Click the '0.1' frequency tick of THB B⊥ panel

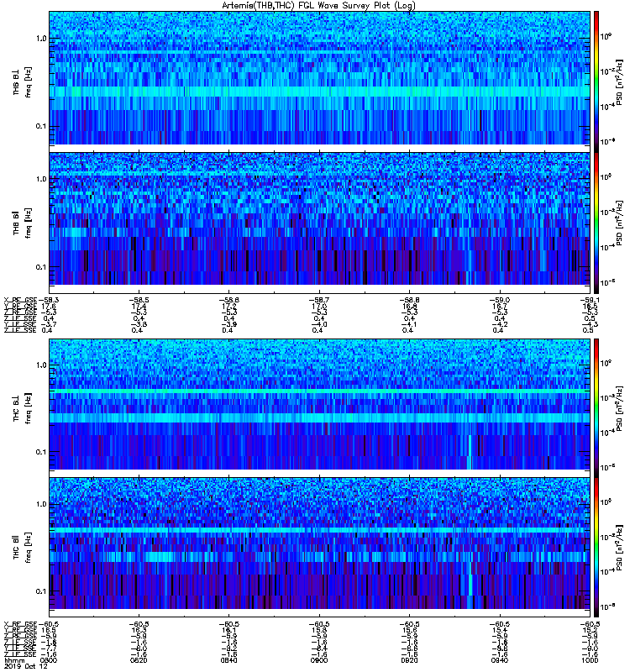tap(41, 126)
